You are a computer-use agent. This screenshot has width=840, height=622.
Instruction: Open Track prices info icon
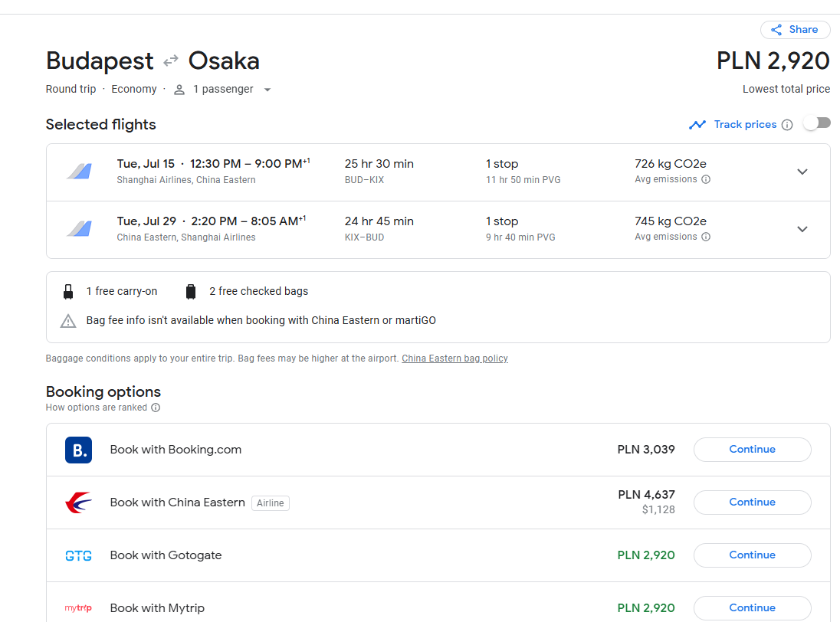[787, 125]
